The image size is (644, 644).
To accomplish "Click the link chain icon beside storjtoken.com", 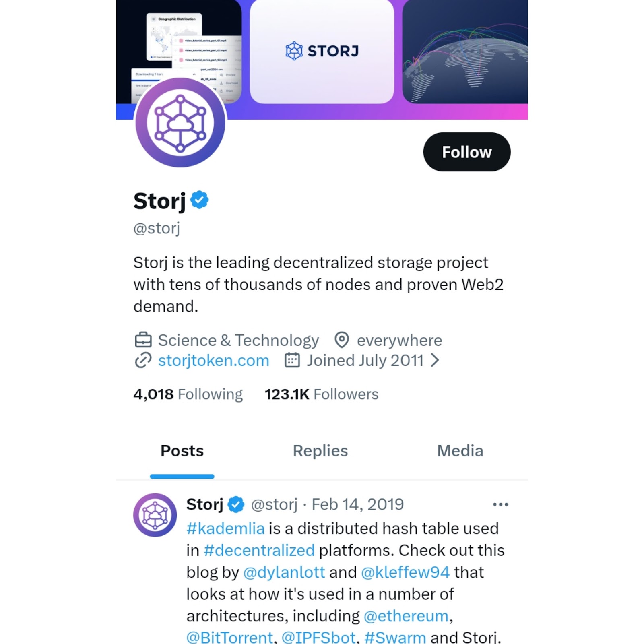I will 143,360.
